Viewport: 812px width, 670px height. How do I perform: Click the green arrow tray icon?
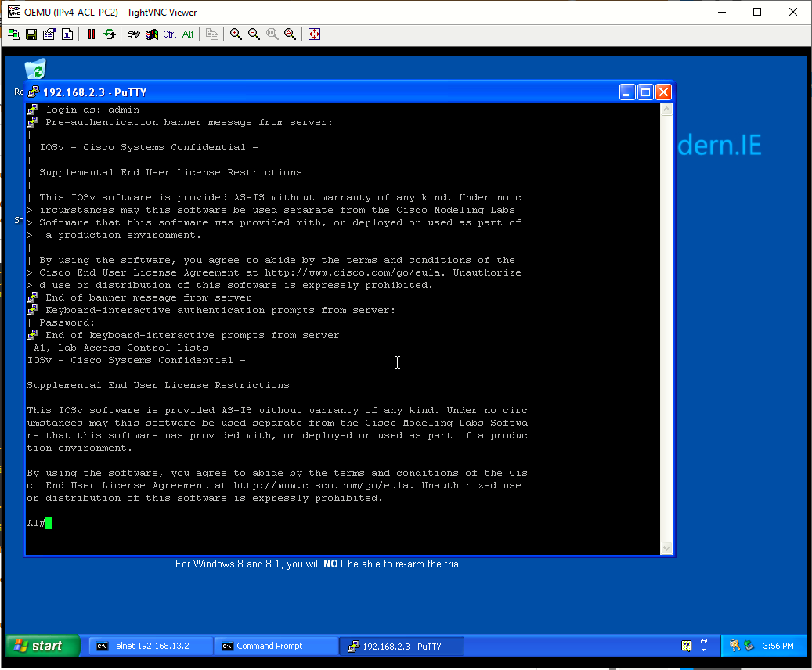click(x=749, y=646)
